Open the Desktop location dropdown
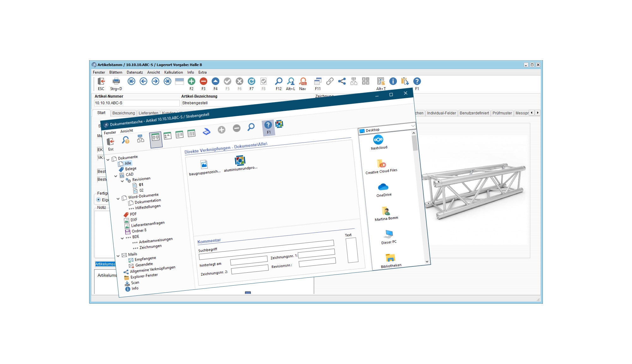632x364 pixels. [413, 126]
